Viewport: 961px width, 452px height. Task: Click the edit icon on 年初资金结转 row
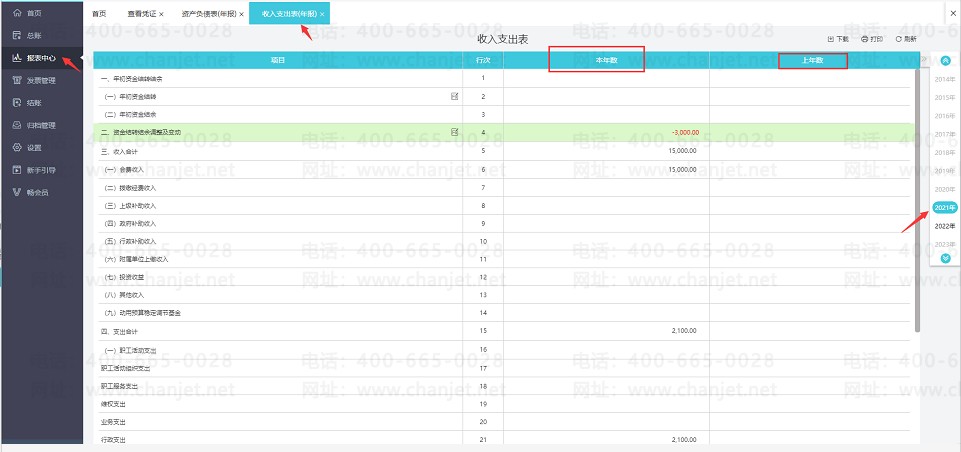tap(455, 96)
